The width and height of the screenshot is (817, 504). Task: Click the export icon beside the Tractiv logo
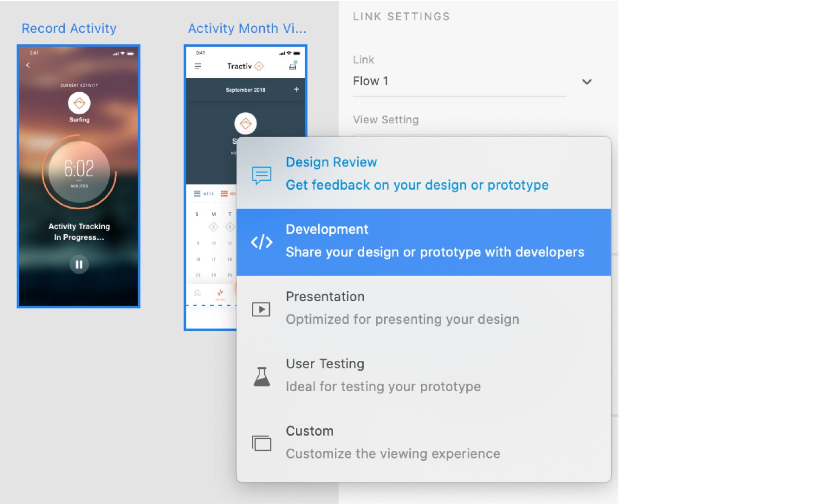294,67
